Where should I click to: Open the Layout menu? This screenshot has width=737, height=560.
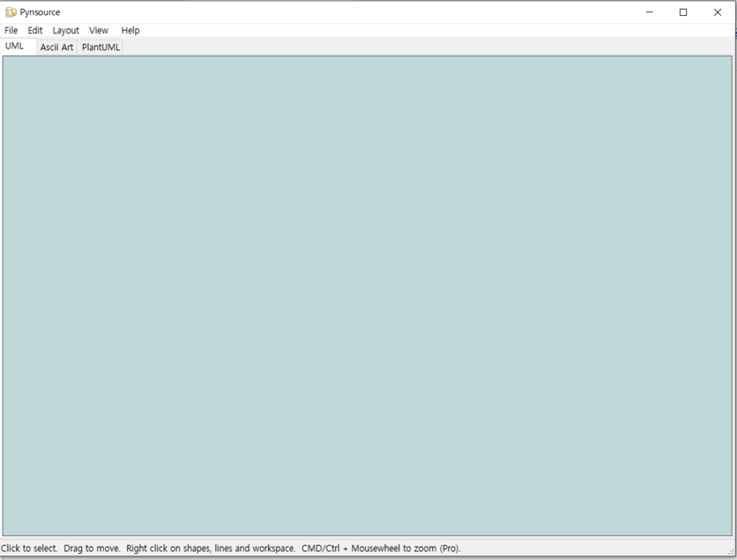(x=65, y=31)
